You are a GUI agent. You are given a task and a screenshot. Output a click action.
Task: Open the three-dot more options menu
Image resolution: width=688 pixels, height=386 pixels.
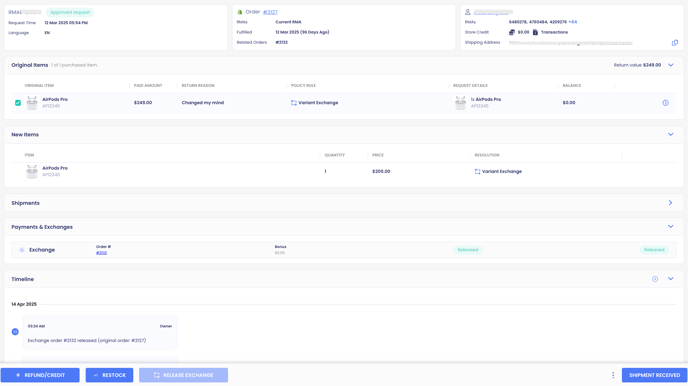click(x=613, y=375)
